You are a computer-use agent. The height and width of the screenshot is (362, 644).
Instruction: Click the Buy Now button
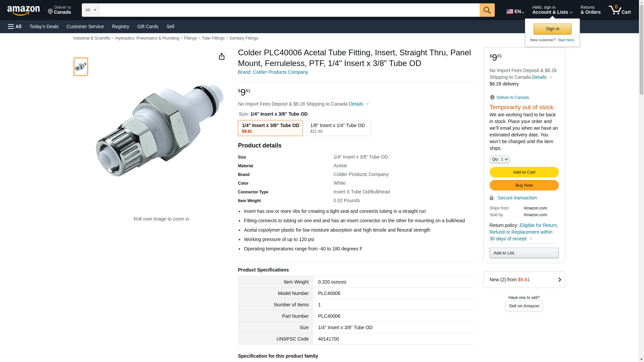pos(524,185)
